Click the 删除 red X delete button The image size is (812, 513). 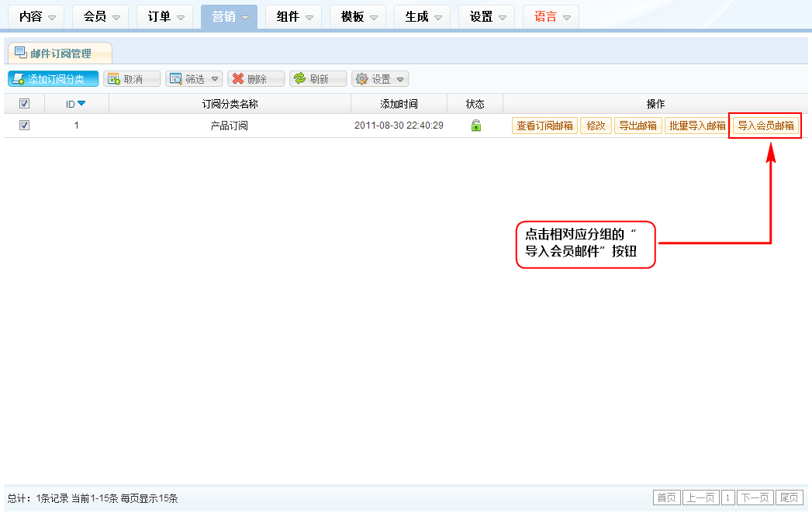coord(255,79)
